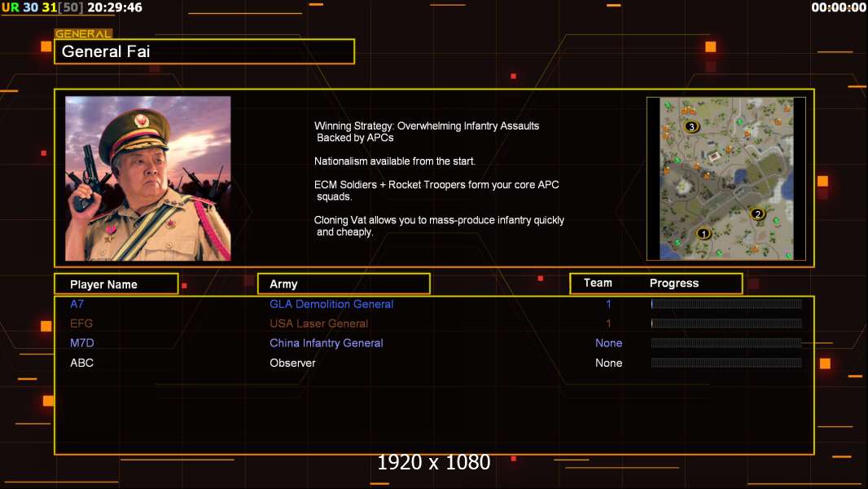Select start position 1 on the map
The width and height of the screenshot is (868, 489).
[x=703, y=234]
